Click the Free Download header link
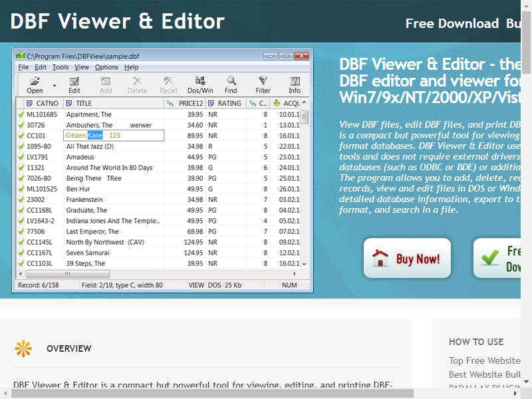This screenshot has height=399, width=532. tap(452, 23)
